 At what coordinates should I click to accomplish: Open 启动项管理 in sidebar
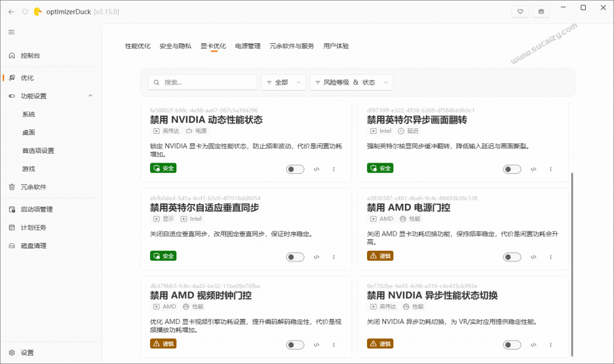tap(50, 209)
